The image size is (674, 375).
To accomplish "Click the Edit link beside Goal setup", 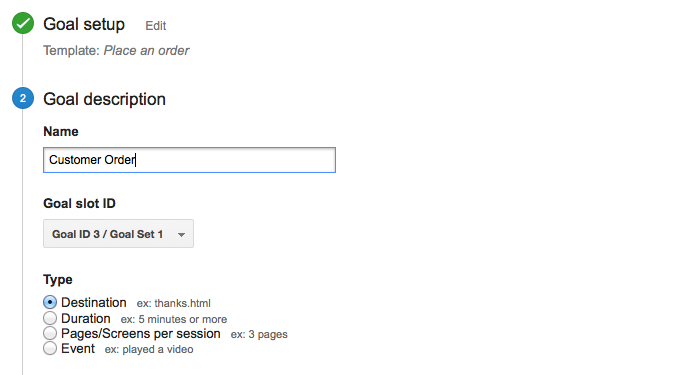I will 156,26.
